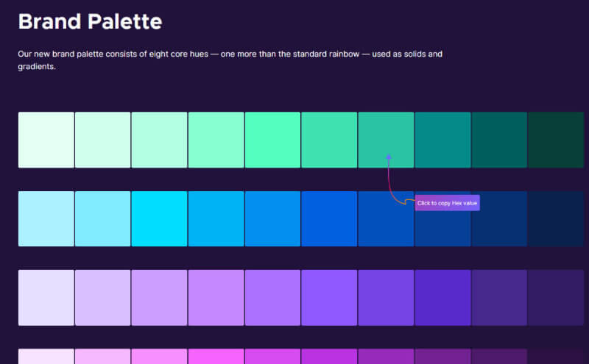Click the 'Click to copy Hex value' tooltip
The image size is (589, 364).
pos(448,203)
